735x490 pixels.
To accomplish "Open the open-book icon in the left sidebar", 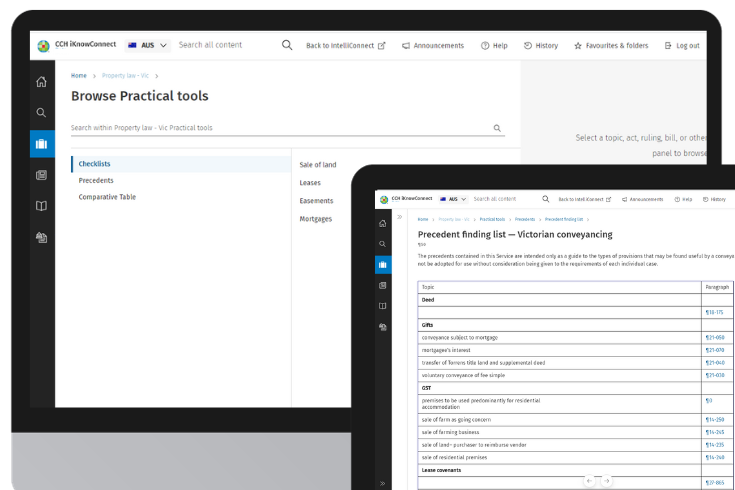I will (41, 206).
